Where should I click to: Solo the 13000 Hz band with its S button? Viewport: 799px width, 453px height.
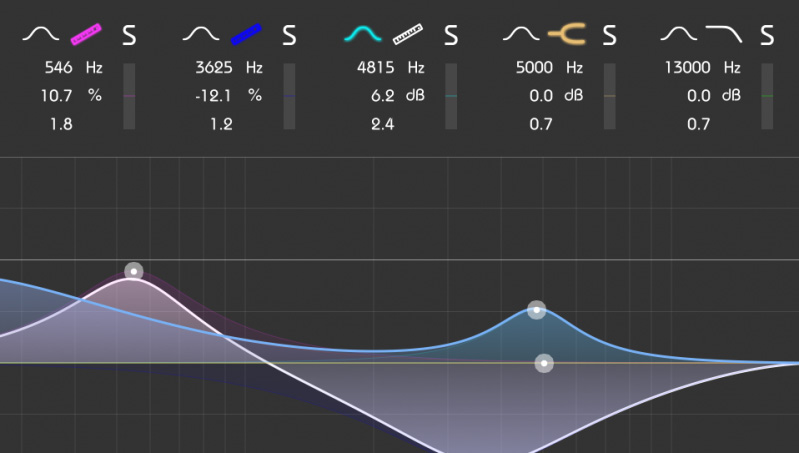pos(767,35)
